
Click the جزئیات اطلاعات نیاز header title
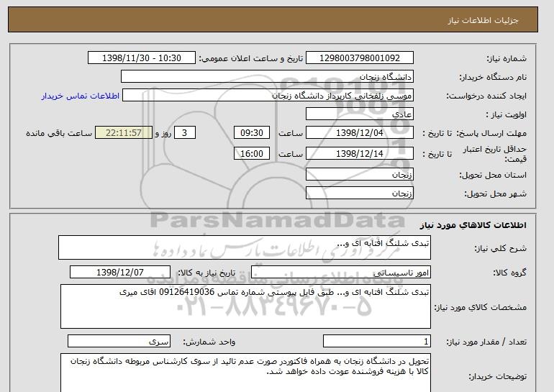483,20
